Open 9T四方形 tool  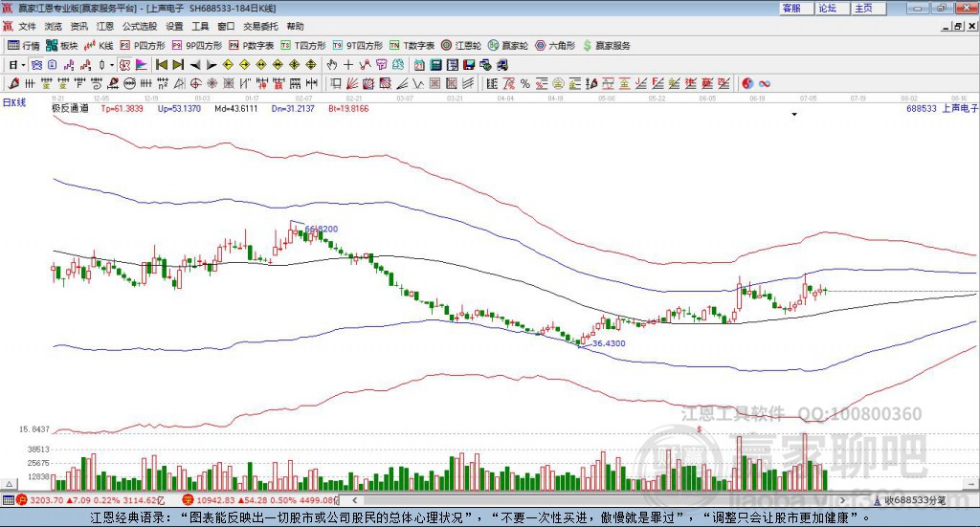(x=358, y=46)
